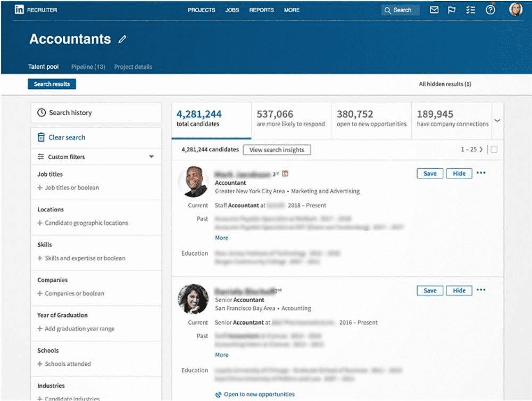
Task: Click View search insights button
Action: pos(277,150)
